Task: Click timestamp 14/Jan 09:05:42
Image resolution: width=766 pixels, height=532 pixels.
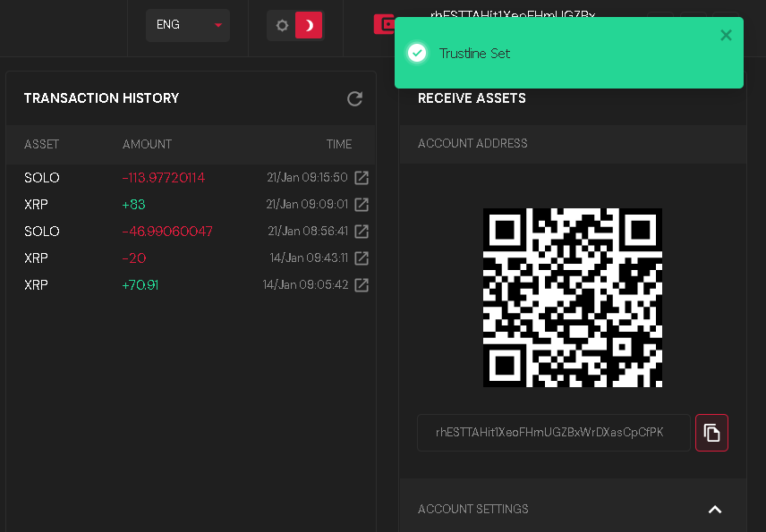Action: point(305,285)
